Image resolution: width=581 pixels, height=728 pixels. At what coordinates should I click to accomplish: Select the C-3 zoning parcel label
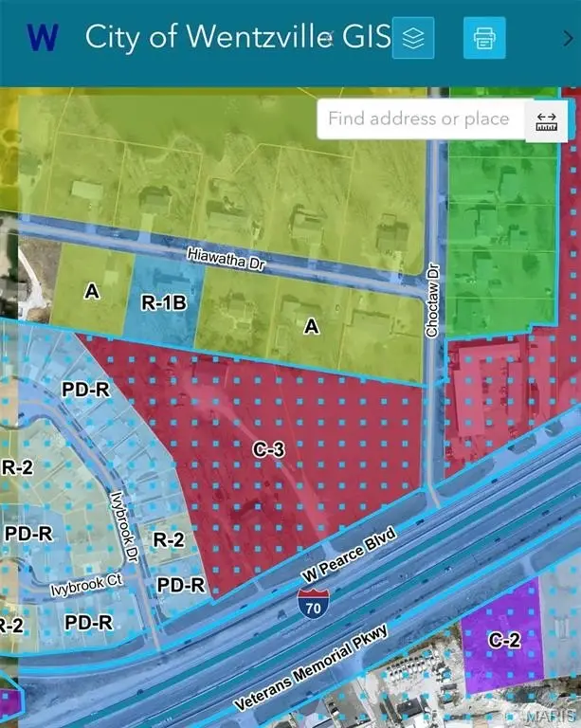[268, 449]
